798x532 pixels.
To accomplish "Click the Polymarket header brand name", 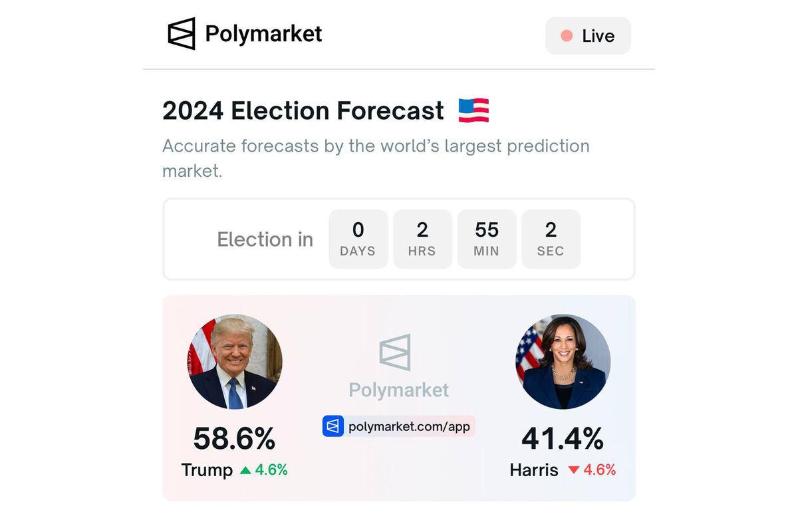I will 263,34.
